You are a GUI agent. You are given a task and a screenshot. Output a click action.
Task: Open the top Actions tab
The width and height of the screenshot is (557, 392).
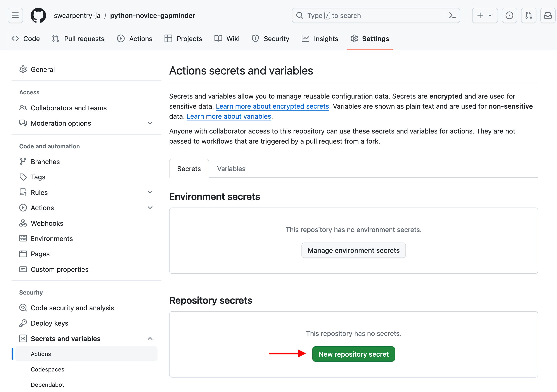[x=135, y=39]
